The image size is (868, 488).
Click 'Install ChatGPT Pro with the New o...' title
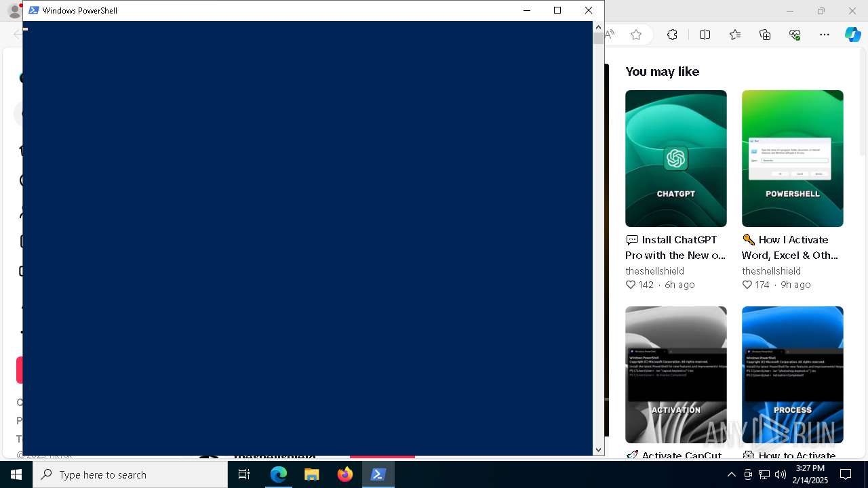(x=675, y=247)
